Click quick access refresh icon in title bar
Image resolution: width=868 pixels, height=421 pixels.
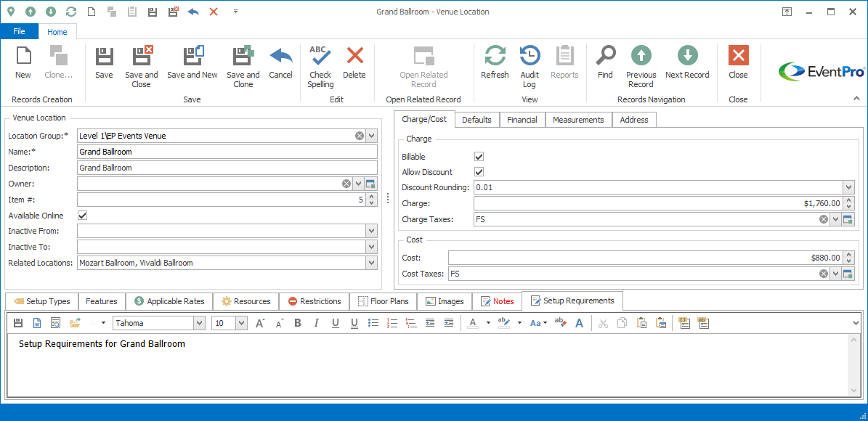[71, 11]
